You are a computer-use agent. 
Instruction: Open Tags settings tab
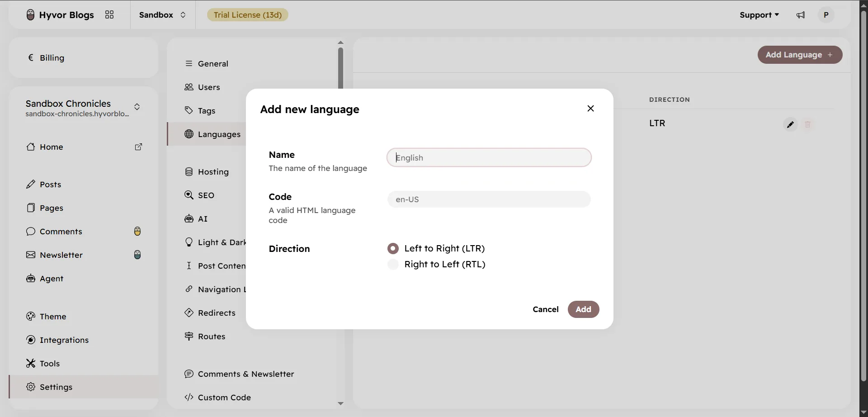coord(200,111)
